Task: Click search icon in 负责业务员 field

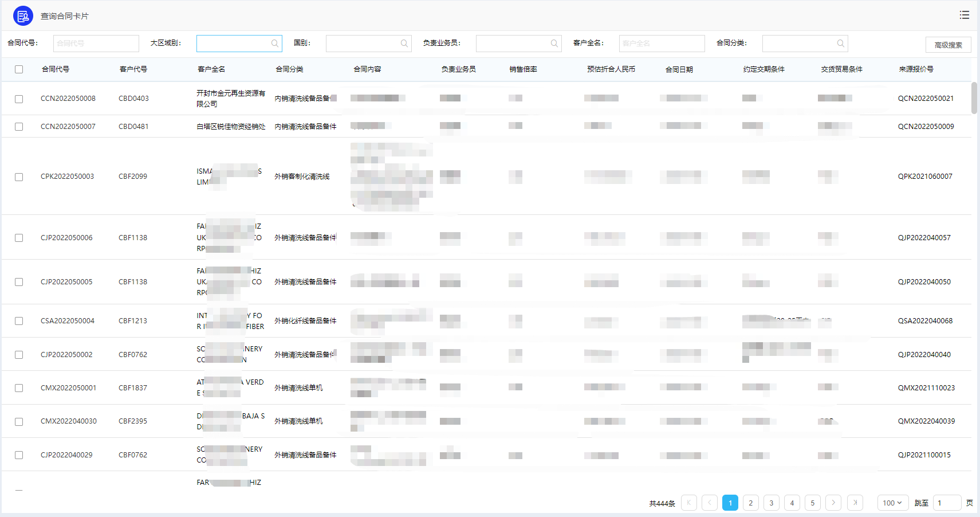Action: (x=554, y=44)
